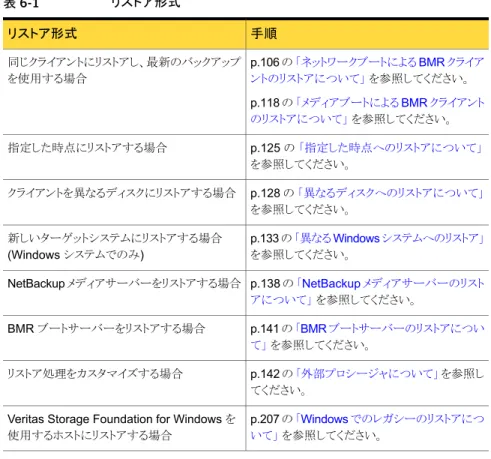Open link ネットワークブートによる BMR クライアントのリストアについて
This screenshot has width=491, height=459.
point(367,70)
